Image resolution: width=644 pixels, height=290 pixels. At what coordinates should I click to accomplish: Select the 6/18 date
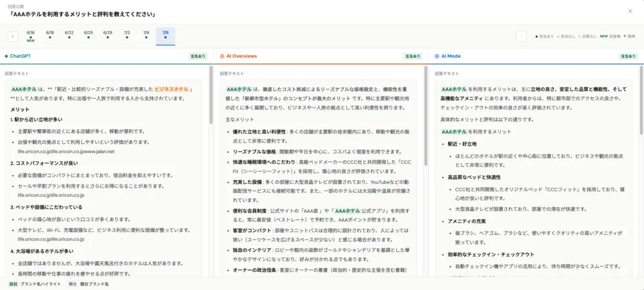pos(50,36)
